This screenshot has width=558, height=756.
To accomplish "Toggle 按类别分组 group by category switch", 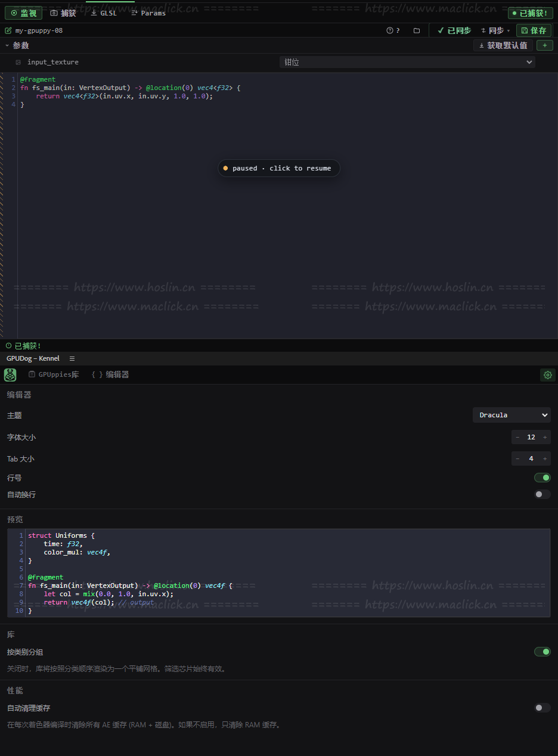I will click(542, 652).
